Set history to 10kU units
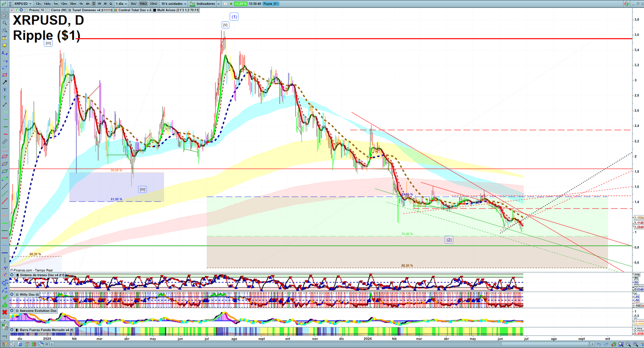644x348 pixels. 143,4
